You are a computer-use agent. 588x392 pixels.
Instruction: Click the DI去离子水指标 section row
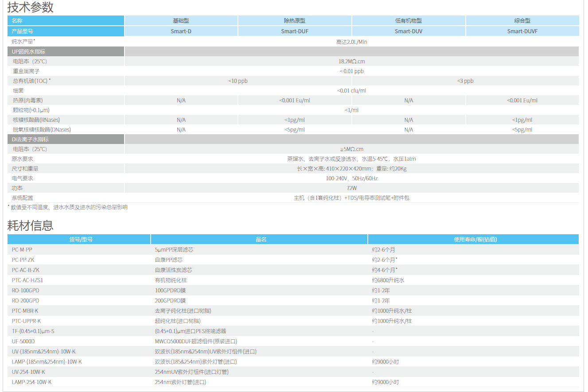point(293,139)
